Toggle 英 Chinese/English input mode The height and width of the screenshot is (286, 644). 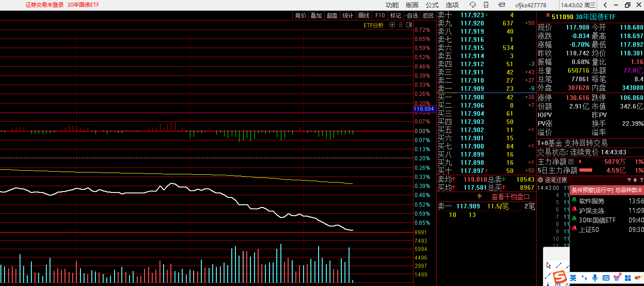(x=574, y=278)
